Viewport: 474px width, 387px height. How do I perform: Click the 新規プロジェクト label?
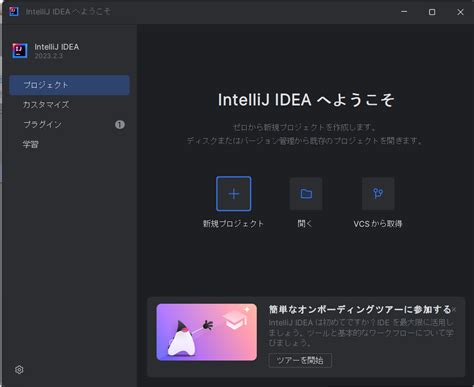pos(233,224)
